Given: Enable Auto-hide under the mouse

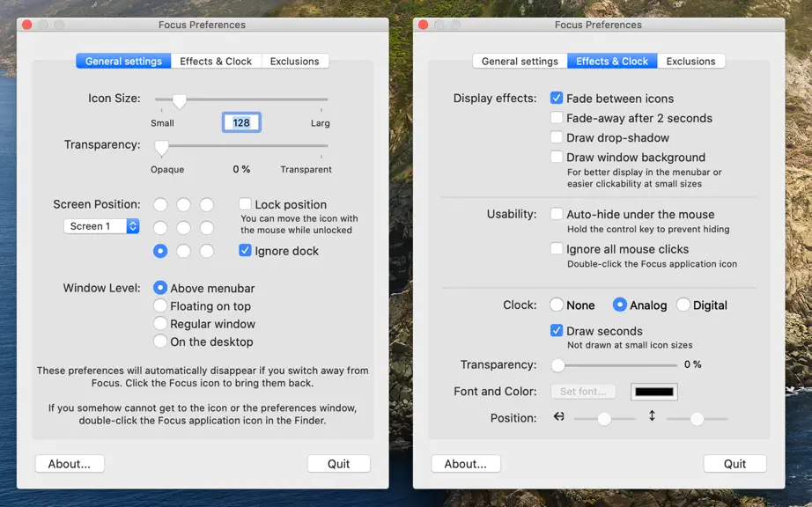Looking at the screenshot, I should (x=557, y=214).
